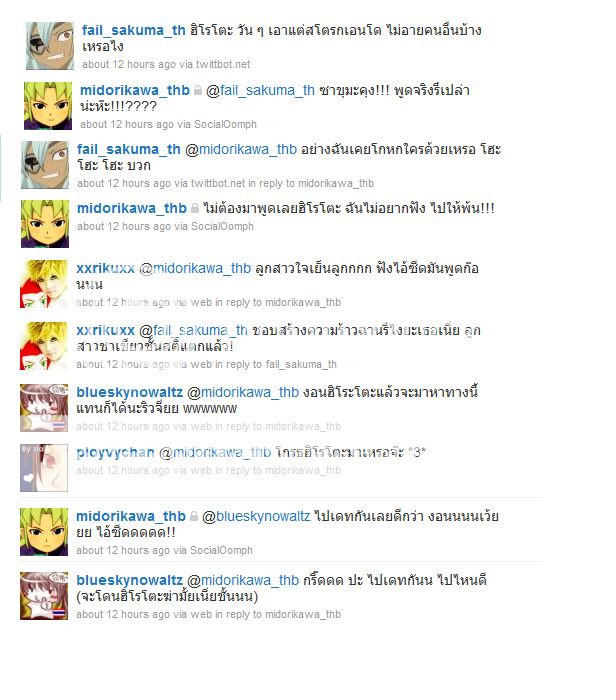Open ployvychan username link
The width and height of the screenshot is (616, 700).
pos(116,453)
